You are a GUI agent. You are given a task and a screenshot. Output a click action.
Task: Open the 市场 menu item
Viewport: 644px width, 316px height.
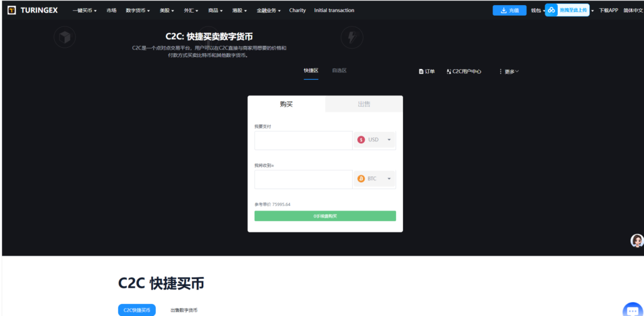111,10
